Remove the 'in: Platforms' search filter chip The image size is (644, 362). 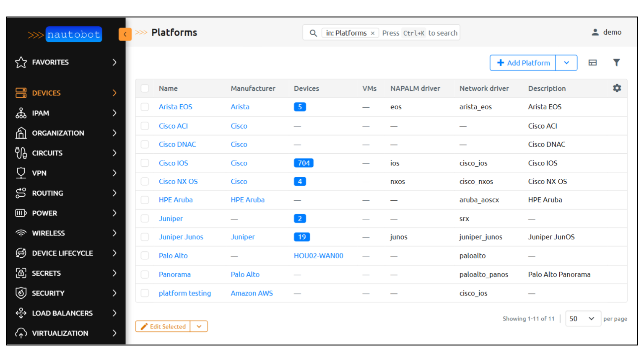click(x=372, y=33)
